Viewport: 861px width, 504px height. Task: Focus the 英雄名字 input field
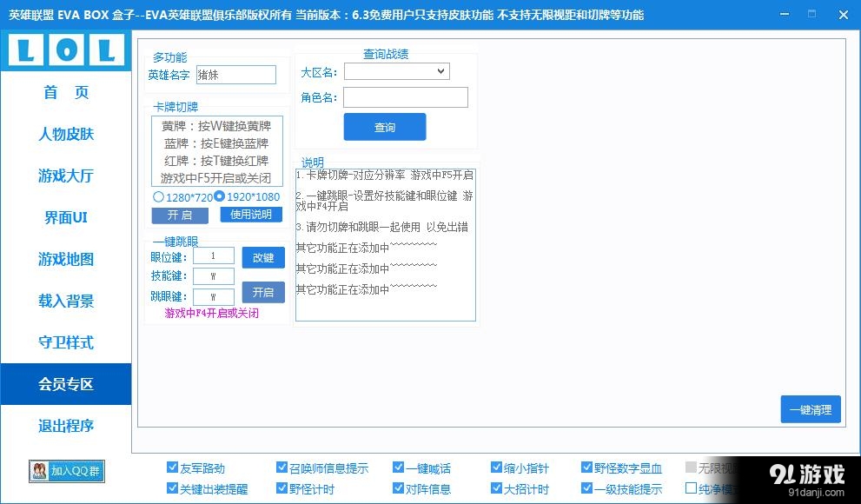(236, 76)
